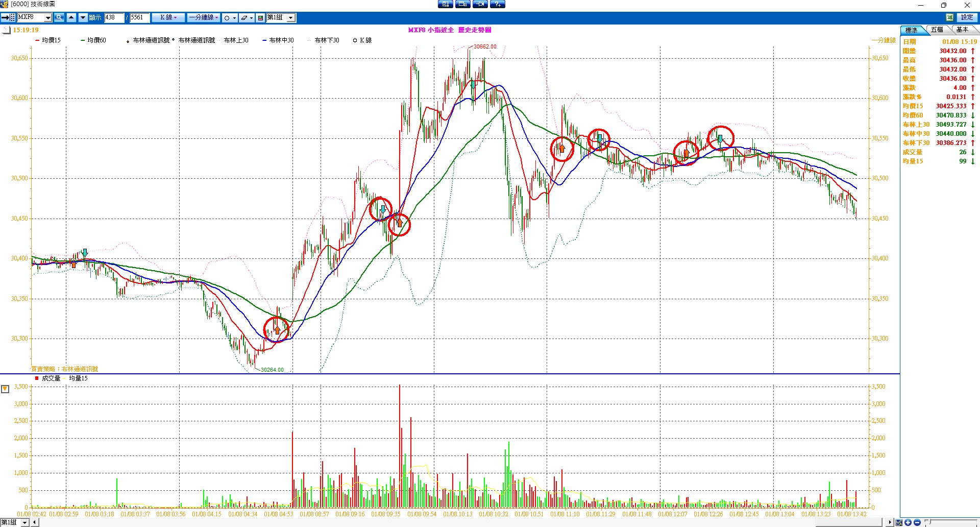Open the MXF8 symbol dropdown
980x527 pixels.
tap(48, 18)
